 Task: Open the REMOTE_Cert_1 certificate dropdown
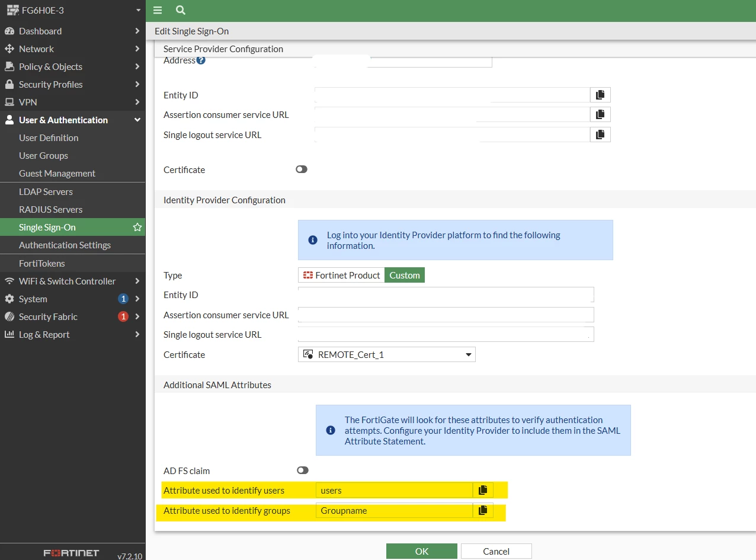click(x=387, y=354)
